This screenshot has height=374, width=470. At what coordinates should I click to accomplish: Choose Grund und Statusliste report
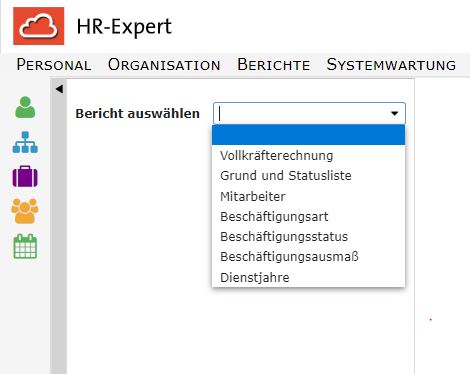308,176
